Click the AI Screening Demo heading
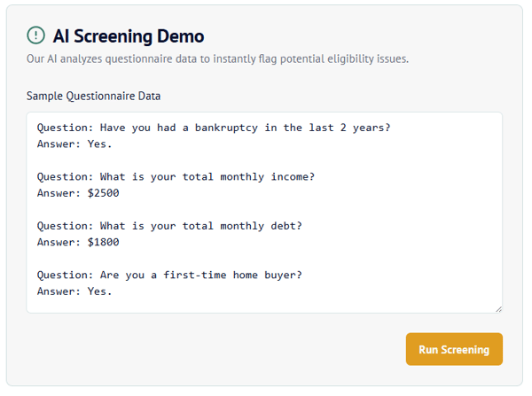532x396 pixels. (x=129, y=36)
